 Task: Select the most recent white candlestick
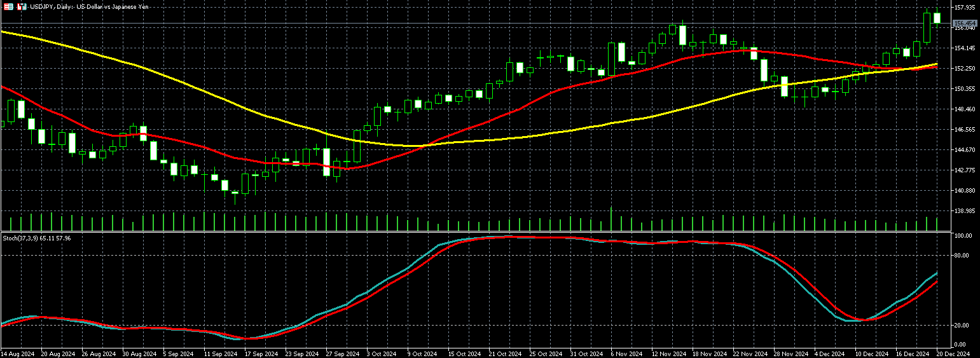(937, 18)
